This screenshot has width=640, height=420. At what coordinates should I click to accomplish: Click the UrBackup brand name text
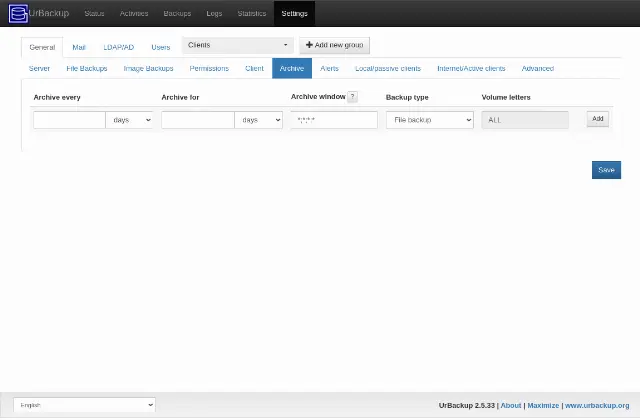click(49, 13)
